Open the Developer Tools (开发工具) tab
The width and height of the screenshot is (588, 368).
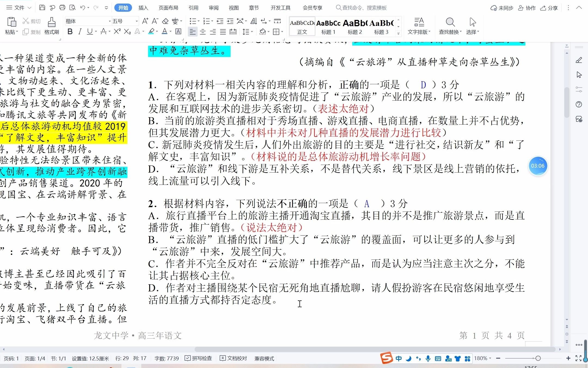point(280,8)
